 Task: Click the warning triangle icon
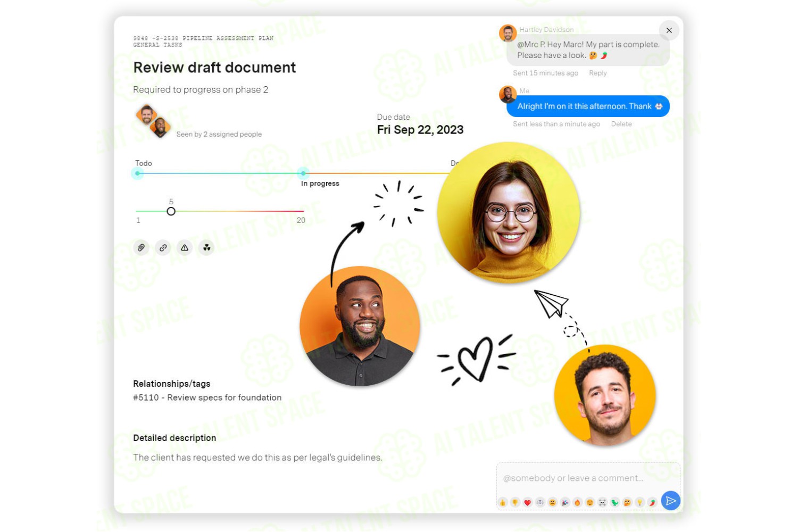point(185,248)
